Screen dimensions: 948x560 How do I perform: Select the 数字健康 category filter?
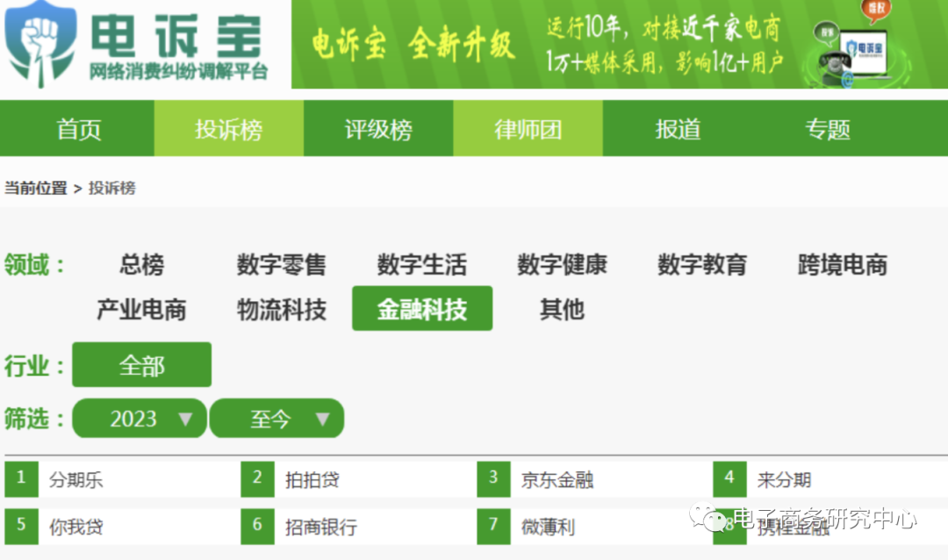point(563,266)
